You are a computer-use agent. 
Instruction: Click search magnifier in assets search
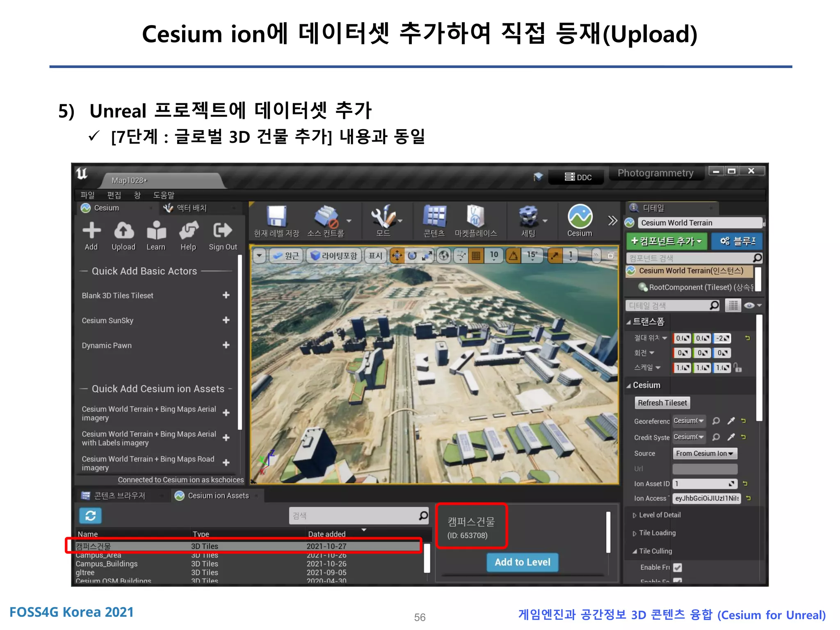pos(423,516)
